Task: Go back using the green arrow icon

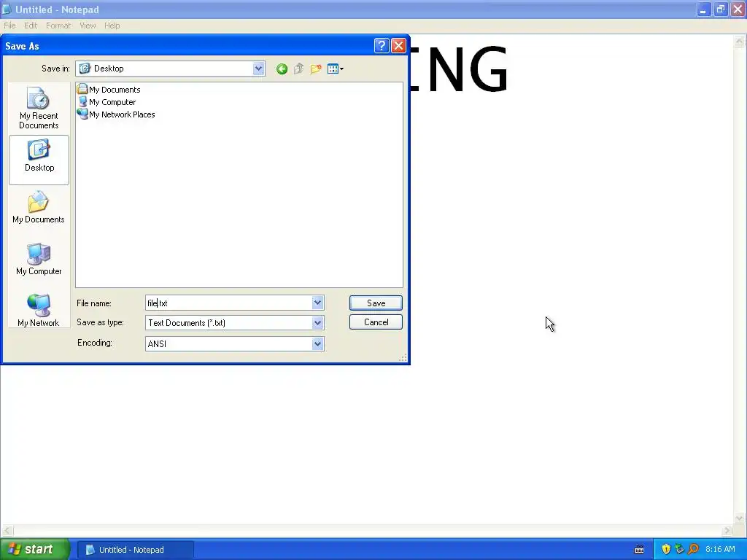Action: [282, 69]
